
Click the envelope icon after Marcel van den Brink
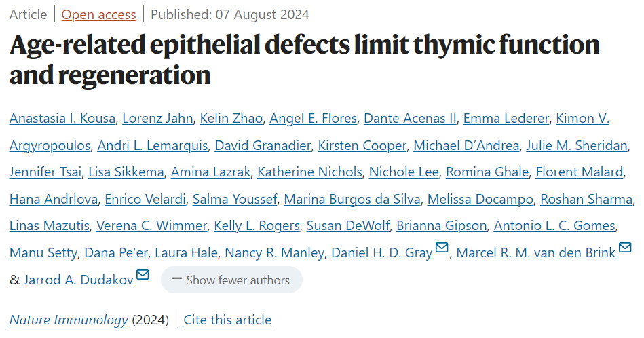coord(625,248)
